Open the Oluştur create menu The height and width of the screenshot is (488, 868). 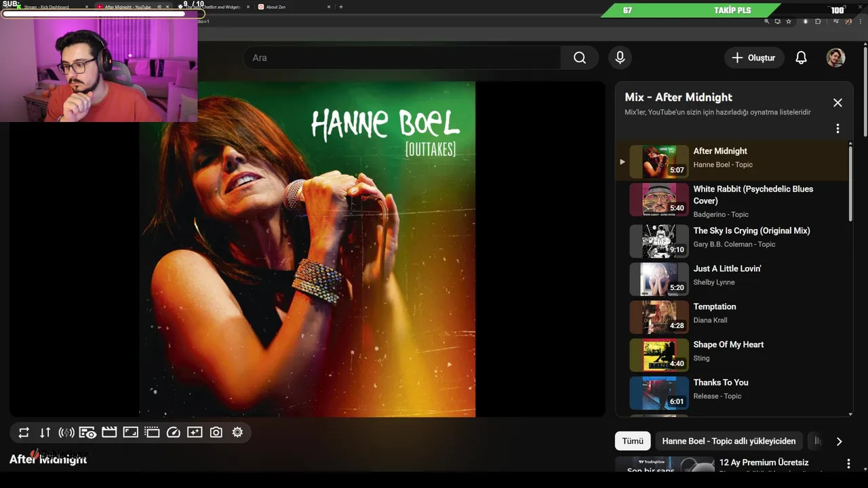click(754, 58)
